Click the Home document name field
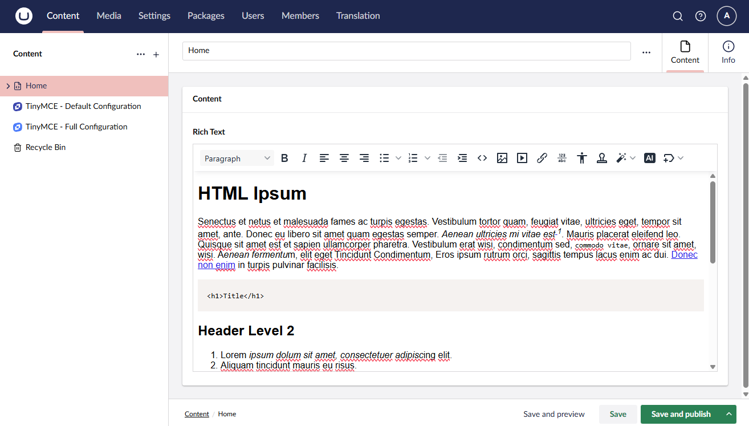The height and width of the screenshot is (426, 749). click(x=406, y=51)
